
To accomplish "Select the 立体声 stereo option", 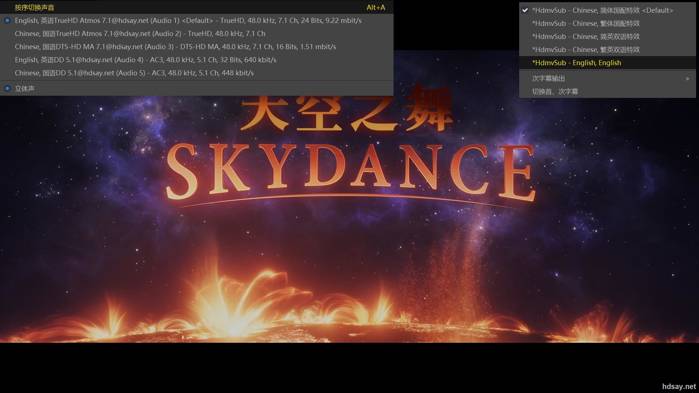I will point(196,88).
